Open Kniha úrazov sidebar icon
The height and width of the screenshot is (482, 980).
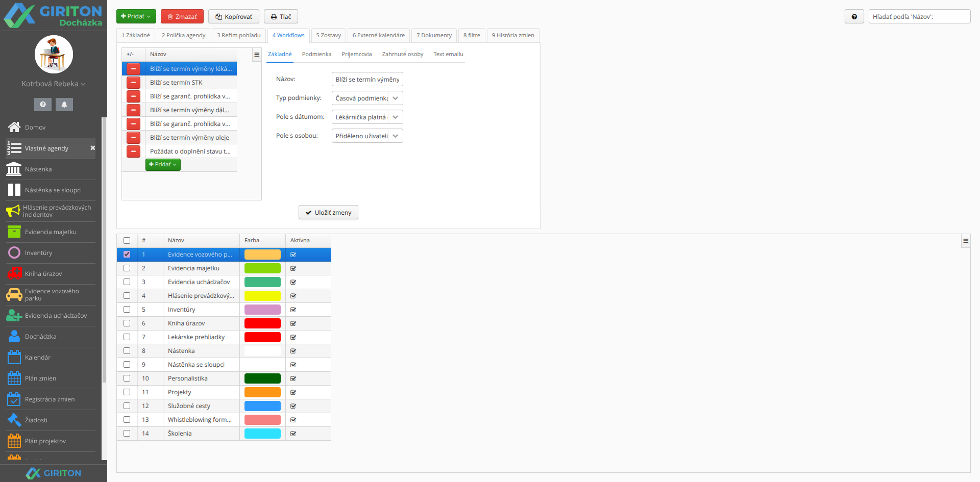14,274
